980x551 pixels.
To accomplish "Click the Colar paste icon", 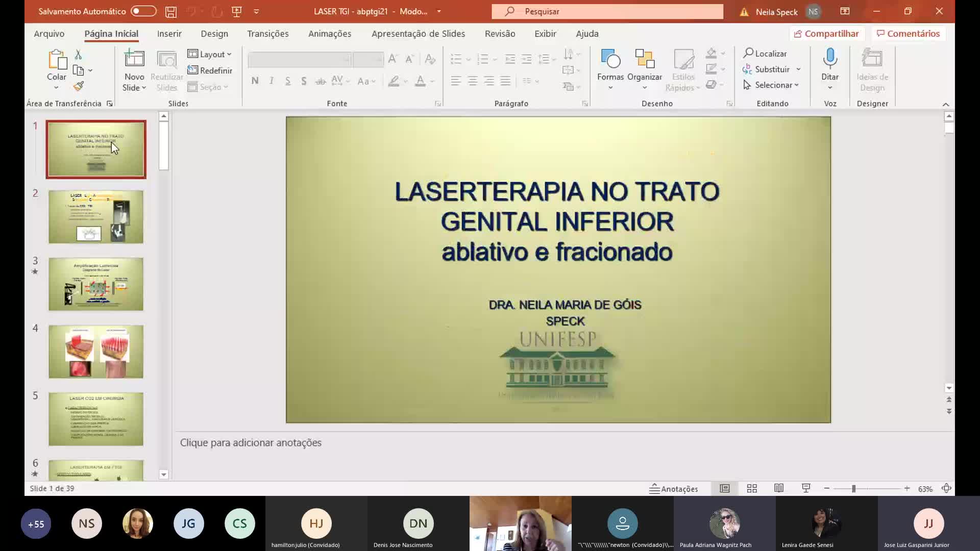I will pyautogui.click(x=57, y=60).
